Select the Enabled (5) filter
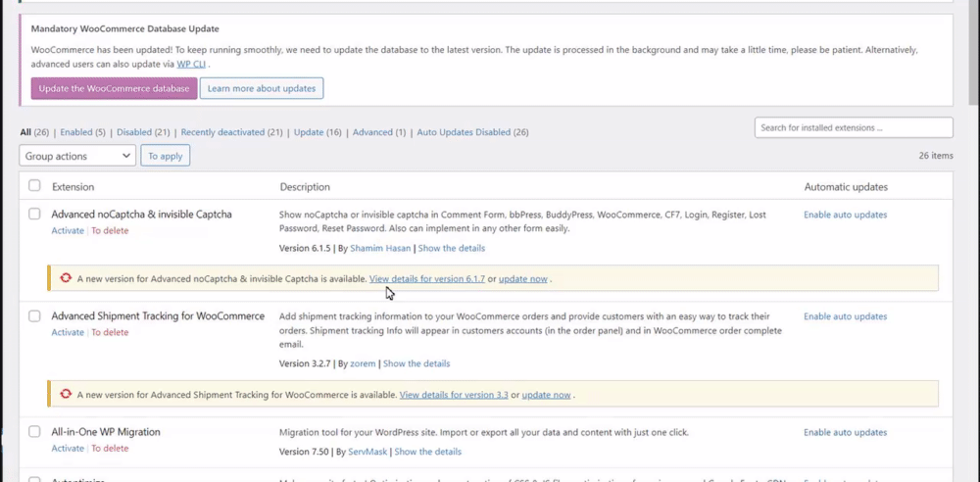The height and width of the screenshot is (482, 980). (x=82, y=132)
